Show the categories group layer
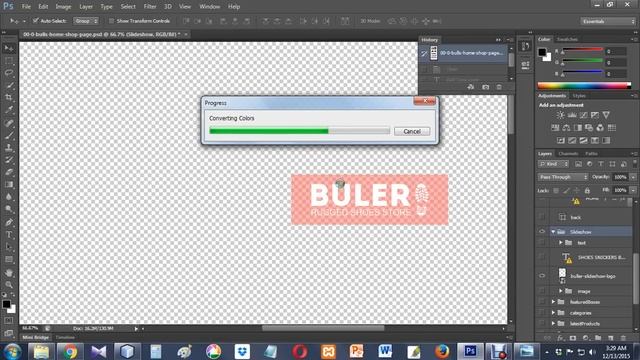Image resolution: width=640 pixels, height=360 pixels. (542, 313)
